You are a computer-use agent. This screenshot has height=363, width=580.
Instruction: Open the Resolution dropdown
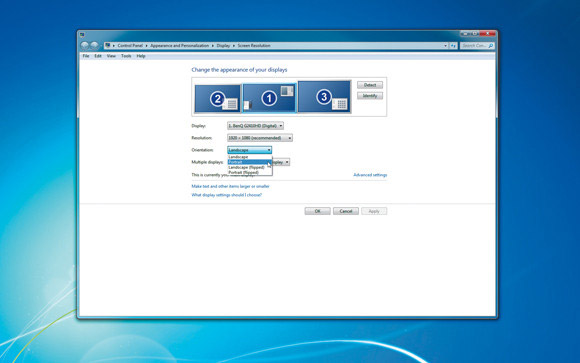(260, 138)
